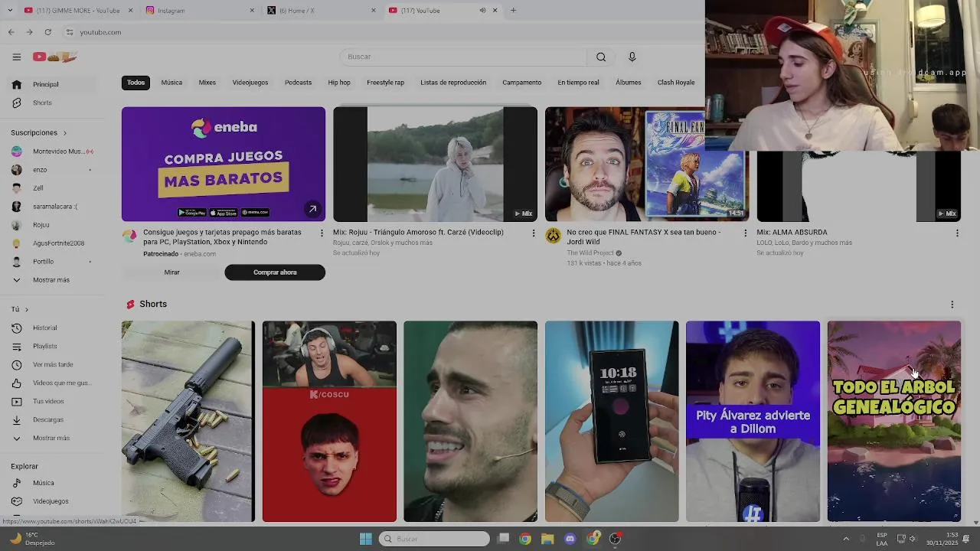The image size is (980, 551).
Task: Open the Pity Álvarez advierte a Dillom short
Action: click(x=753, y=422)
